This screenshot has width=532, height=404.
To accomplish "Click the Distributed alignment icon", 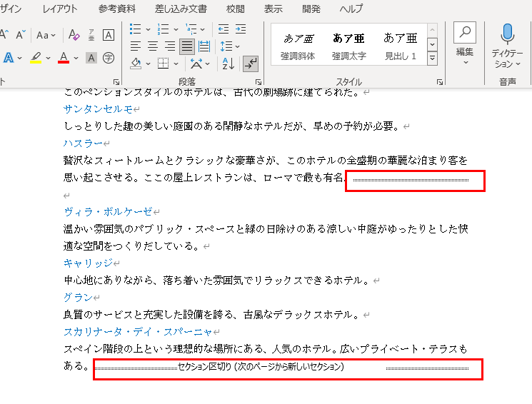I will (204, 46).
